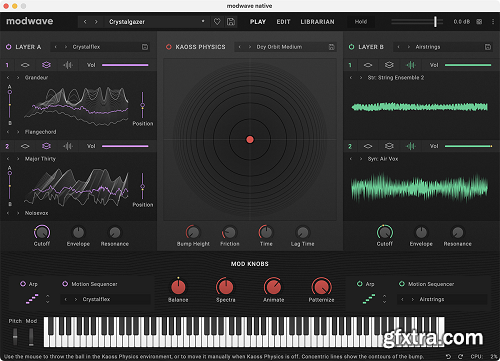The image size is (500, 361).
Task: Save the current performance with disk icon
Action: tap(231, 22)
